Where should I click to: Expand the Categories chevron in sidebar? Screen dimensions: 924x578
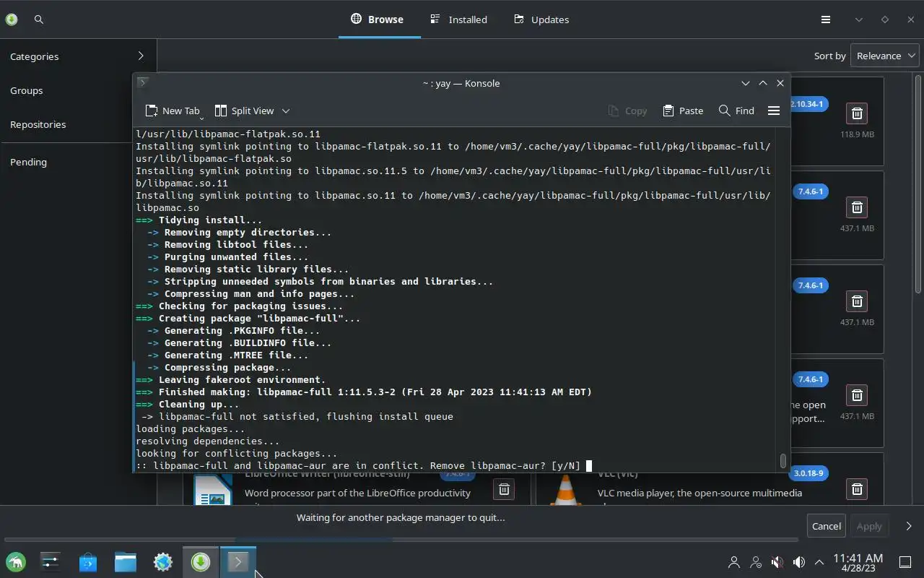141,56
